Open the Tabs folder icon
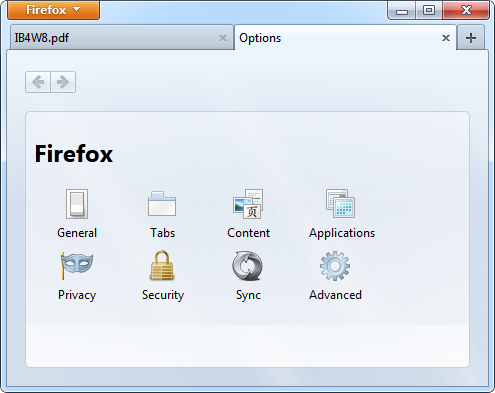This screenshot has height=393, width=495. tap(162, 204)
